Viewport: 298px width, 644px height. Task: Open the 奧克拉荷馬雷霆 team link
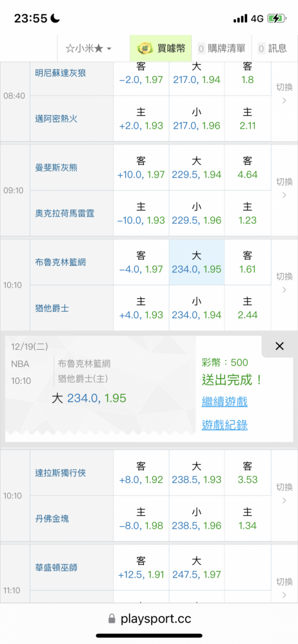tap(65, 214)
